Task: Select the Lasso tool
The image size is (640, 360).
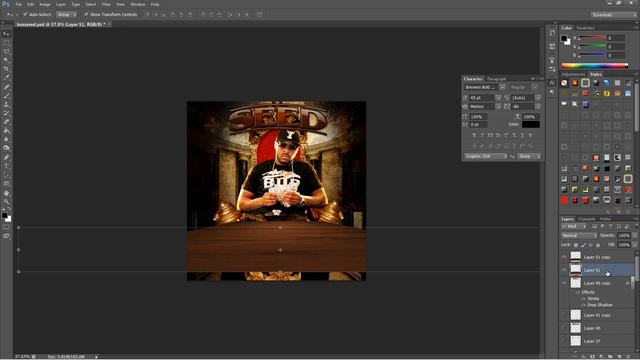Action: [7, 52]
